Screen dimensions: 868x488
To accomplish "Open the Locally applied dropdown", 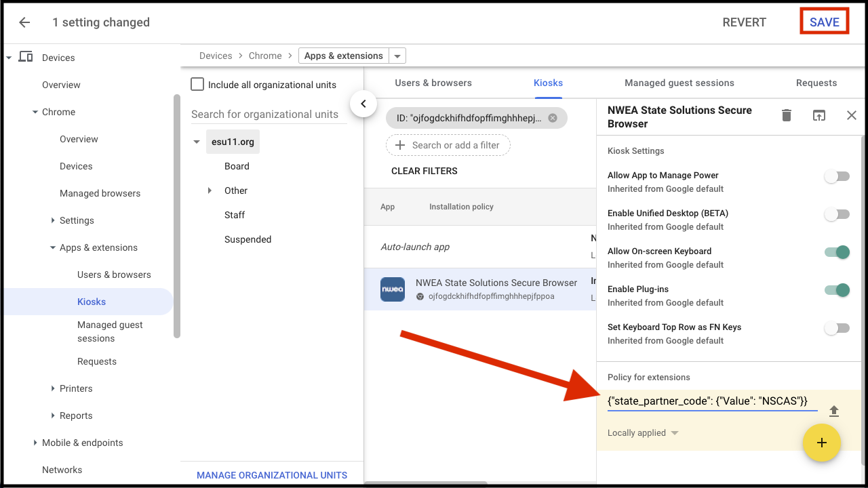I will click(643, 432).
